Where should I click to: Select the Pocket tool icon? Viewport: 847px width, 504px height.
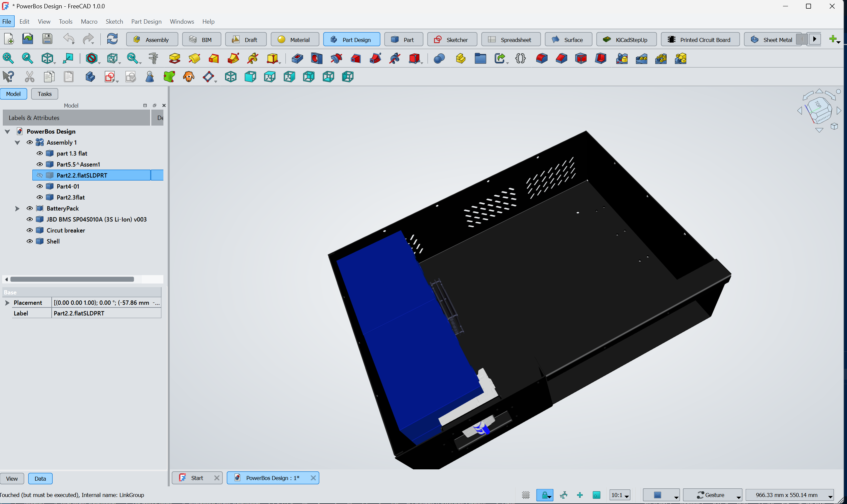point(297,58)
